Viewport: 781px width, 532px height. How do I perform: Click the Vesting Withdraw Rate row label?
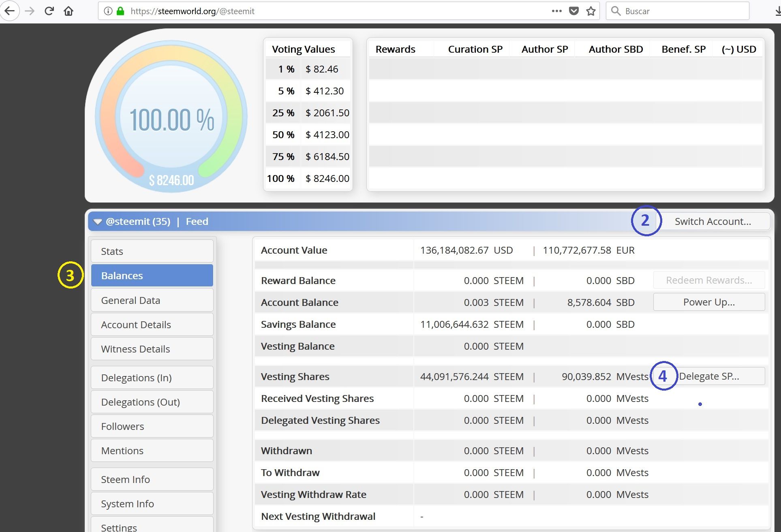pos(313,494)
